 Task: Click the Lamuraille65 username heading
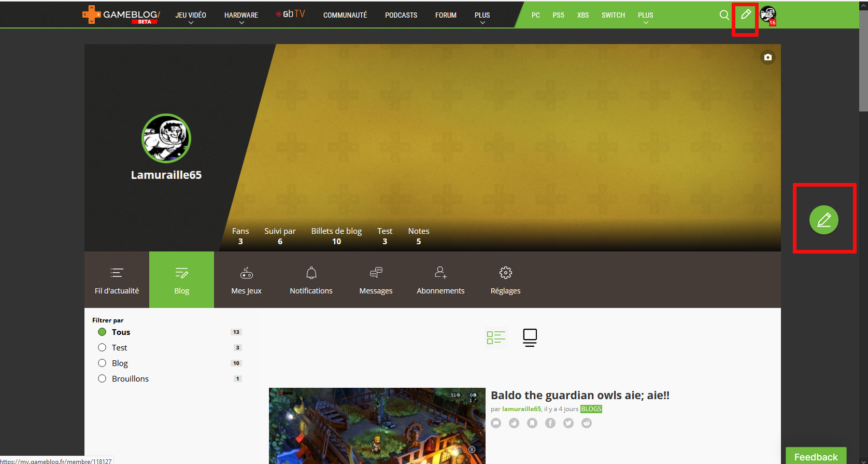point(166,175)
